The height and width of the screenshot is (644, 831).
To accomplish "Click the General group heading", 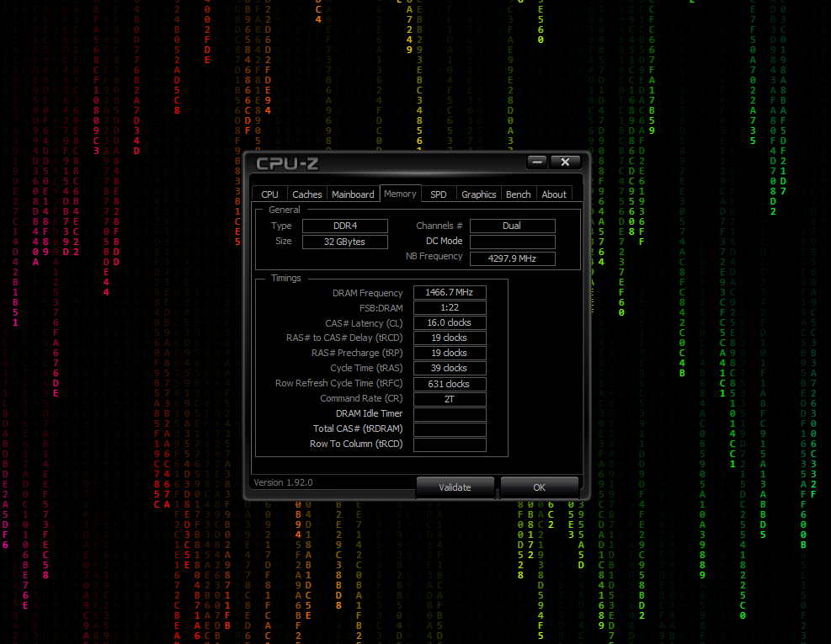I will tap(285, 210).
